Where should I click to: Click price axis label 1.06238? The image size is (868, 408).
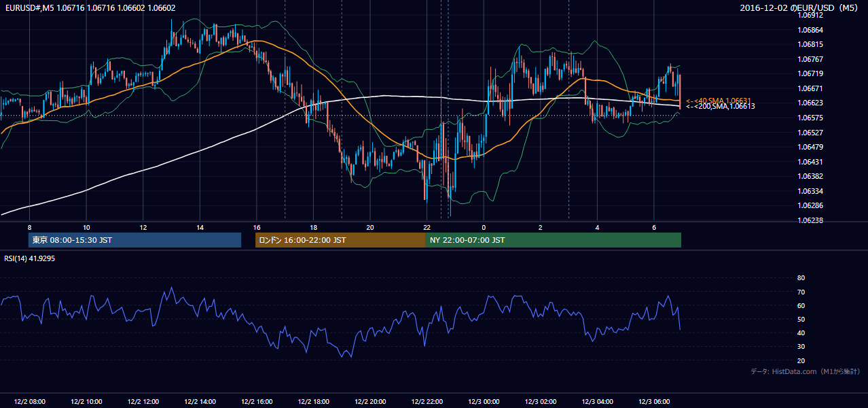click(810, 220)
